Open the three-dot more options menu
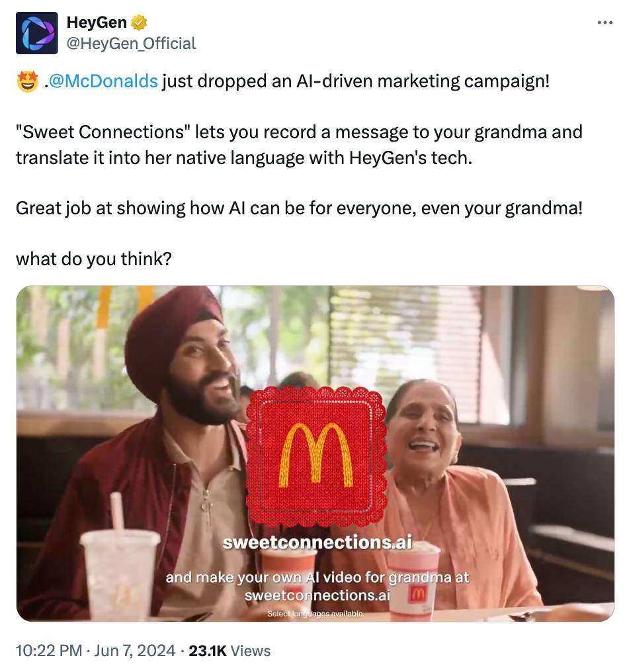This screenshot has width=627, height=672. click(605, 22)
